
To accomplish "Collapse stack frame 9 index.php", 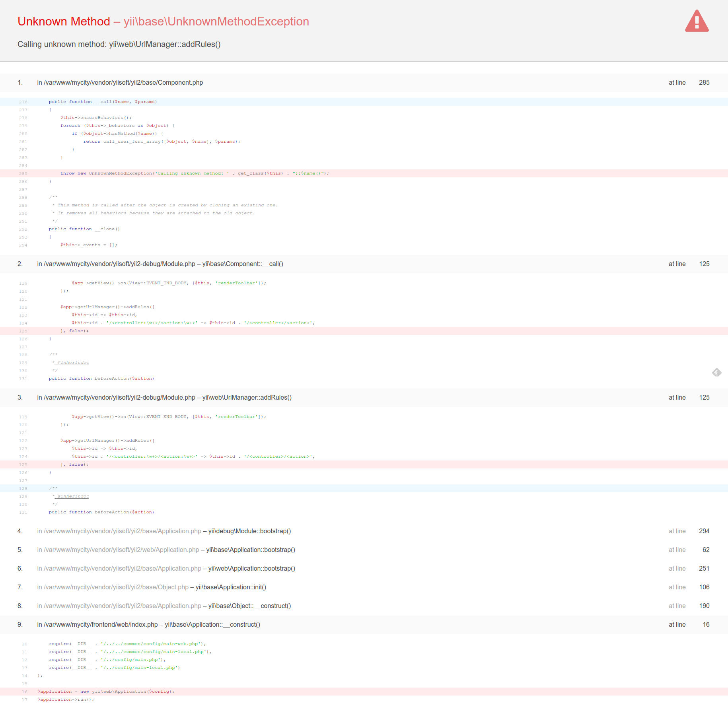I will 364,624.
